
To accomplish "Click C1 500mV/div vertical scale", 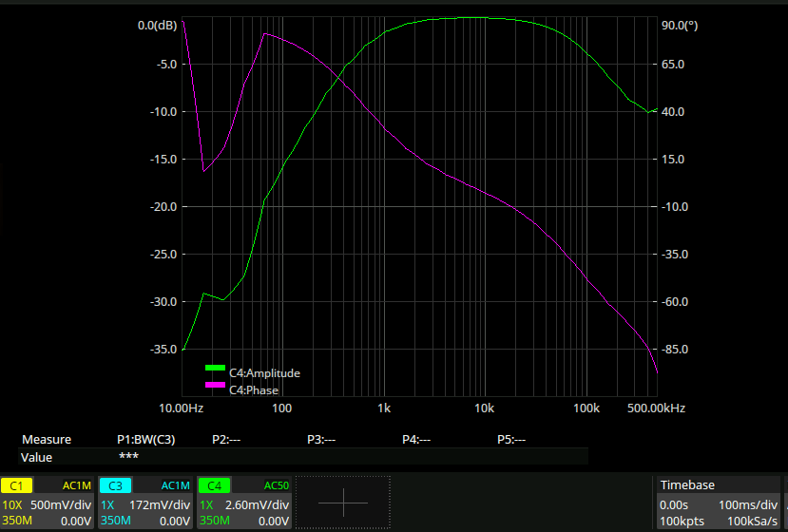I will click(61, 504).
